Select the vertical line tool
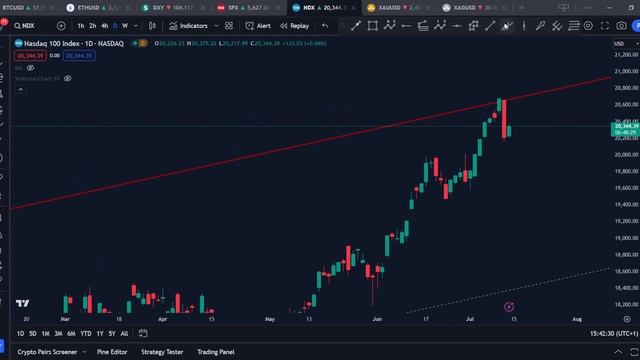 tap(524, 26)
